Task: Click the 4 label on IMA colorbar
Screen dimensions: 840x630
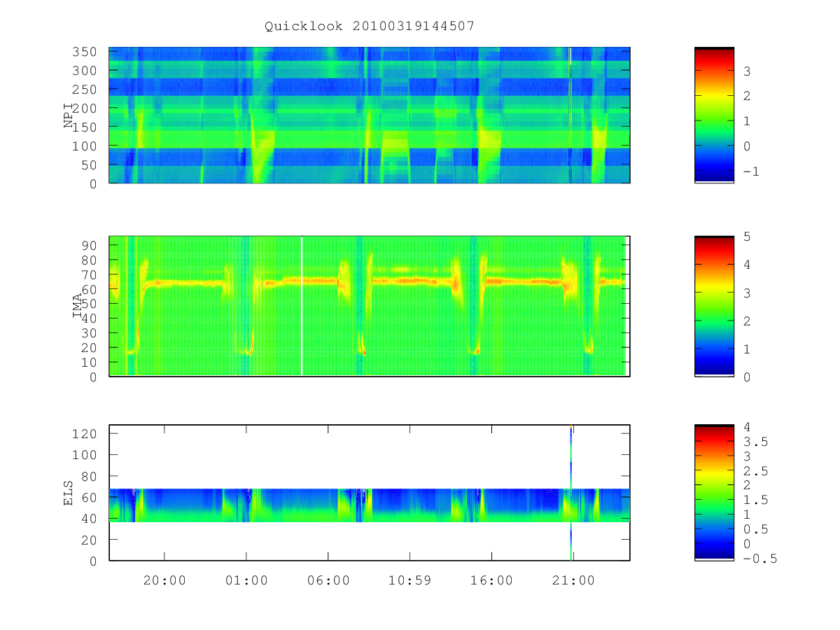Action: click(747, 265)
